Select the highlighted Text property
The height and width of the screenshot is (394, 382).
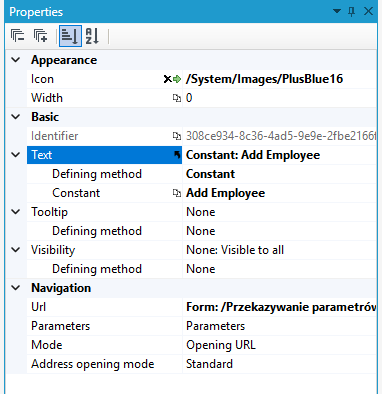tap(104, 155)
